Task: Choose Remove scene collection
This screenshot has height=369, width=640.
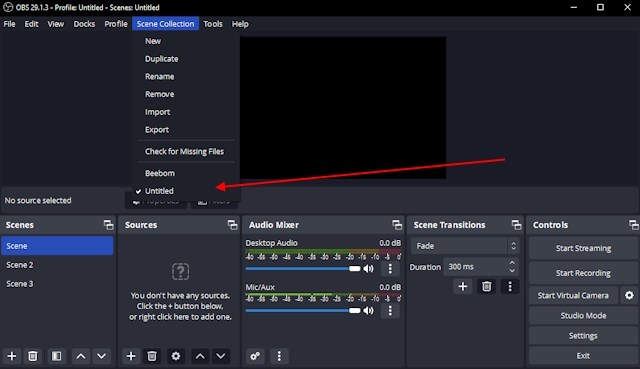Action: point(186,94)
